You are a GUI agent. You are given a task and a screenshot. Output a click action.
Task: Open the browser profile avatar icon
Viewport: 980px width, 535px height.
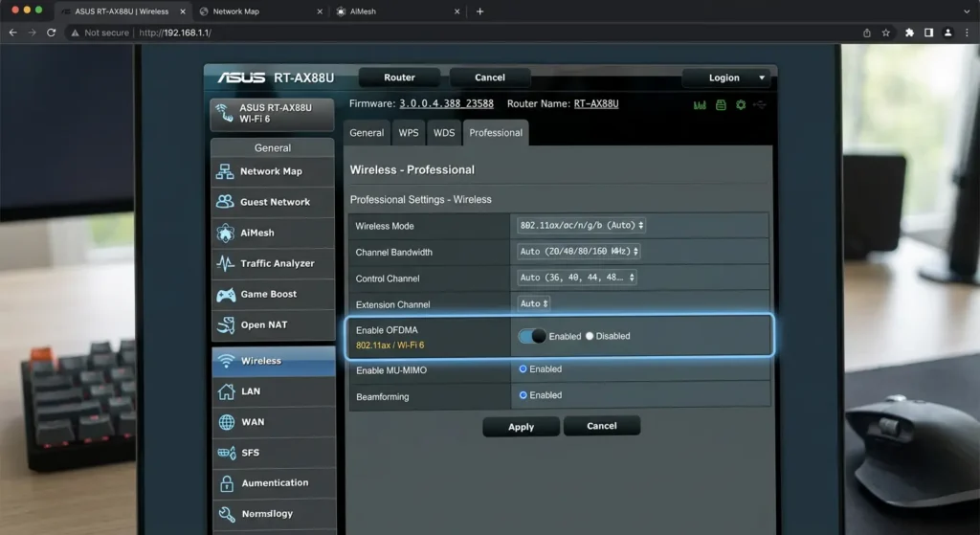tap(948, 33)
